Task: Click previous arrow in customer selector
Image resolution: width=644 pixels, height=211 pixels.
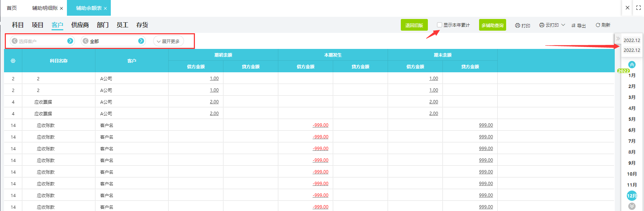Action: (x=15, y=41)
